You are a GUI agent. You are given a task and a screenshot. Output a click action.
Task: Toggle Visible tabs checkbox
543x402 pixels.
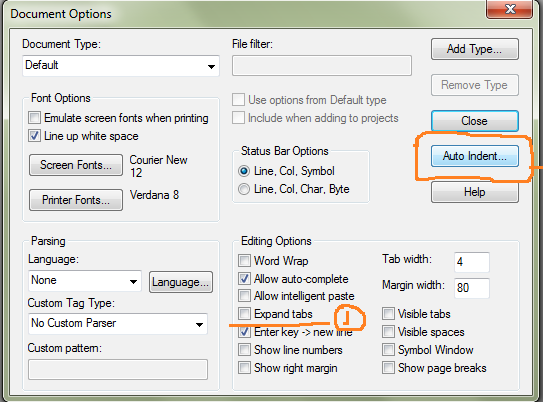pyautogui.click(x=388, y=314)
